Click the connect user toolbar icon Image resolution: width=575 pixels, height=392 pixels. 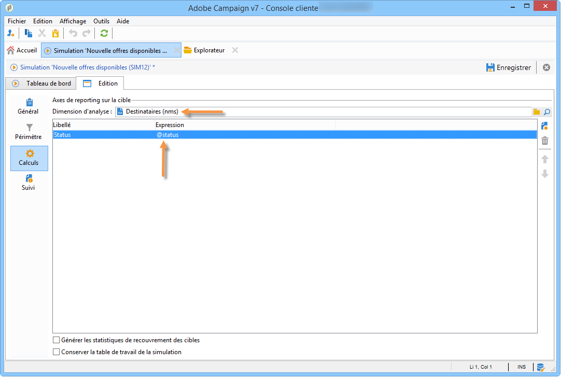[11, 33]
